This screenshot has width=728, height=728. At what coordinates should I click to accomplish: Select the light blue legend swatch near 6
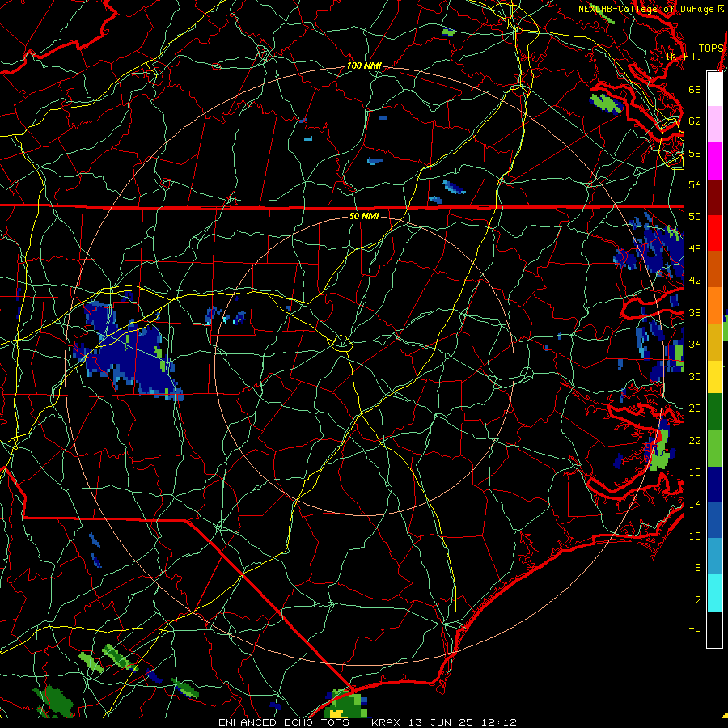click(x=714, y=557)
